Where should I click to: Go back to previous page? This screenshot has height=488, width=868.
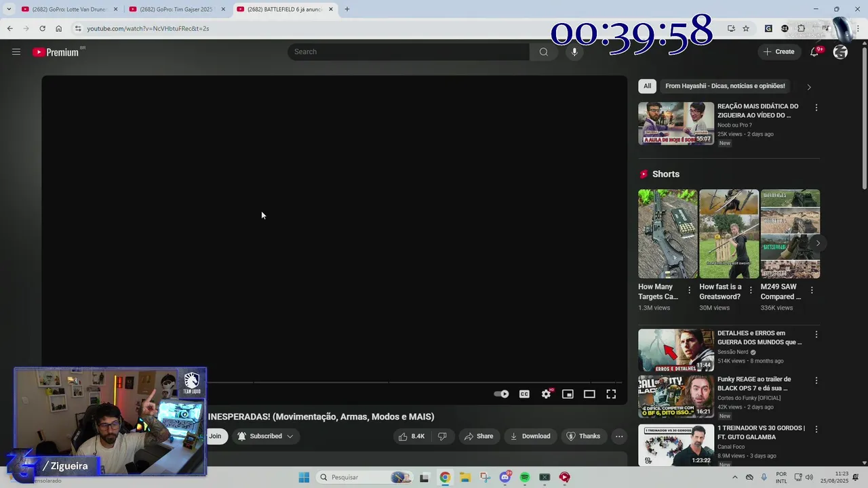pyautogui.click(x=9, y=28)
